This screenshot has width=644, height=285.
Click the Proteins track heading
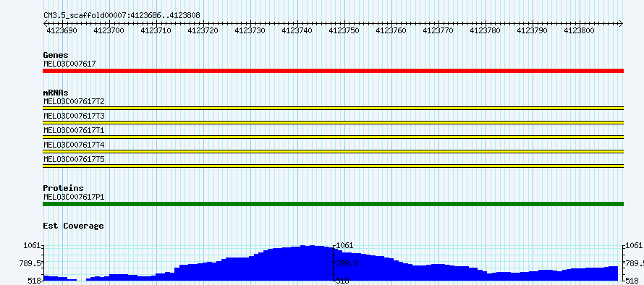63,188
